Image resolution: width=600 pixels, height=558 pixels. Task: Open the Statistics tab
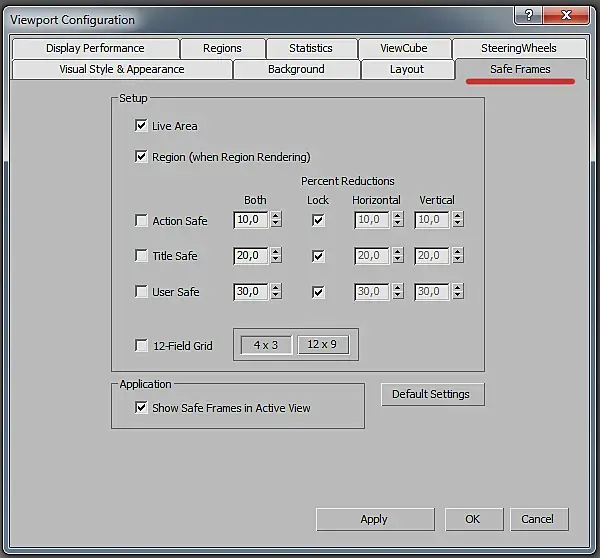311,48
